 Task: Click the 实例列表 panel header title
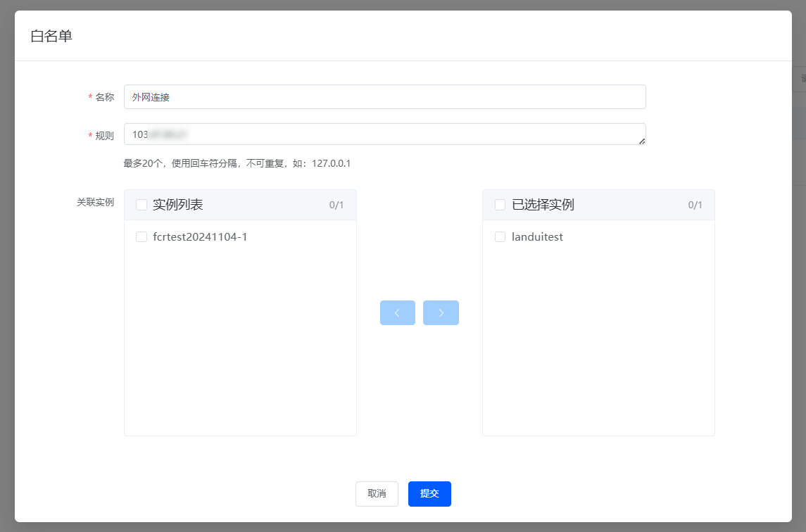click(x=178, y=205)
